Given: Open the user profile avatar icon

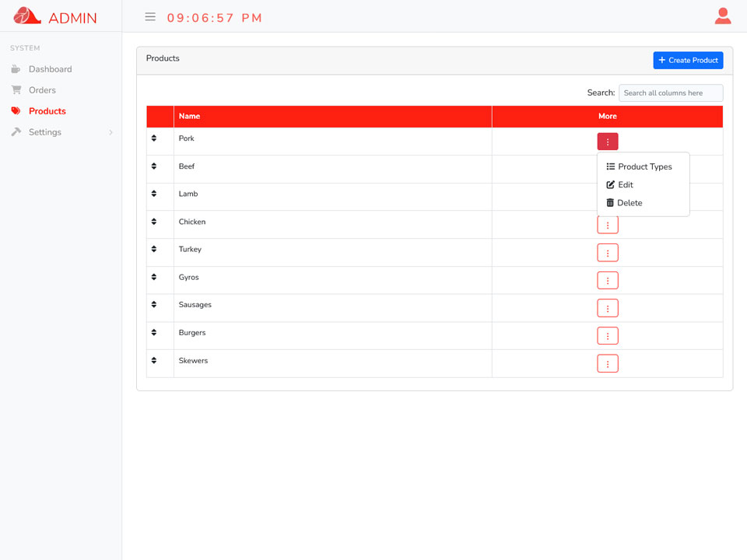Looking at the screenshot, I should [x=723, y=16].
